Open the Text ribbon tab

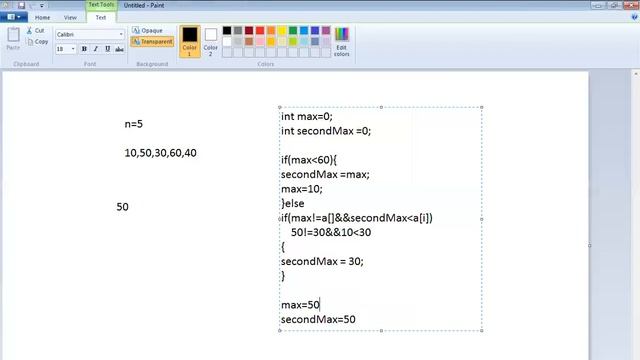pos(101,18)
